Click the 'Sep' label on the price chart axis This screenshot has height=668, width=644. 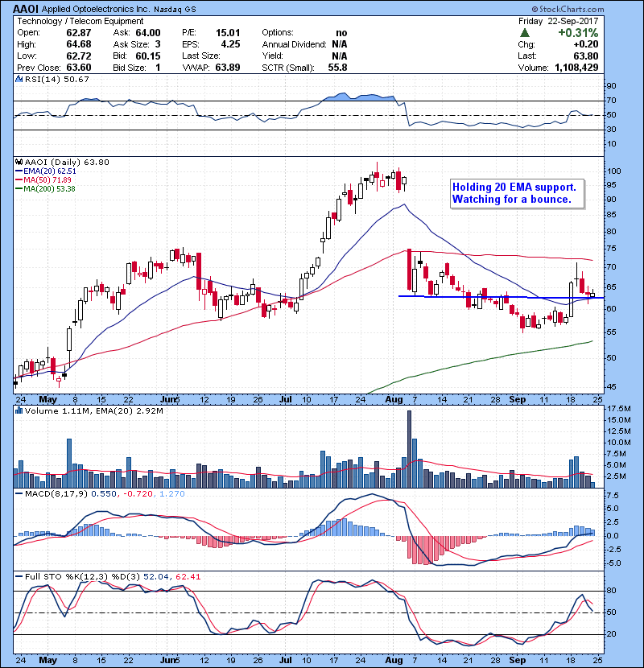(x=518, y=399)
